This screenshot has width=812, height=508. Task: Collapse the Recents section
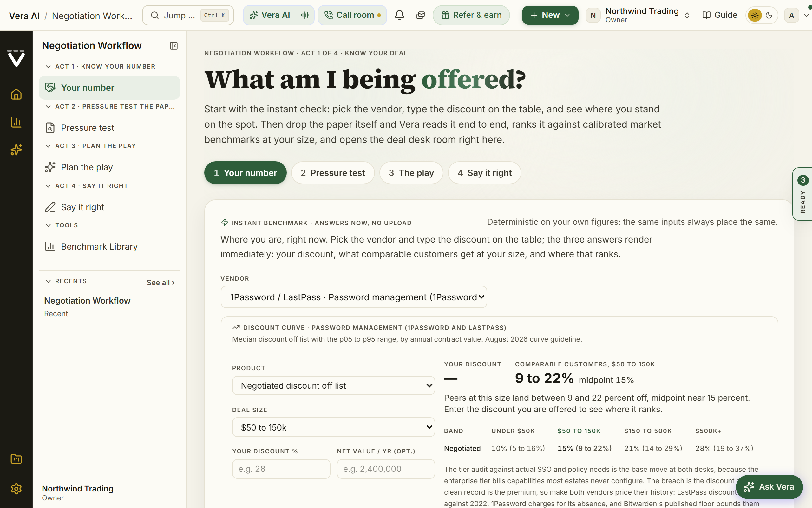pyautogui.click(x=48, y=281)
